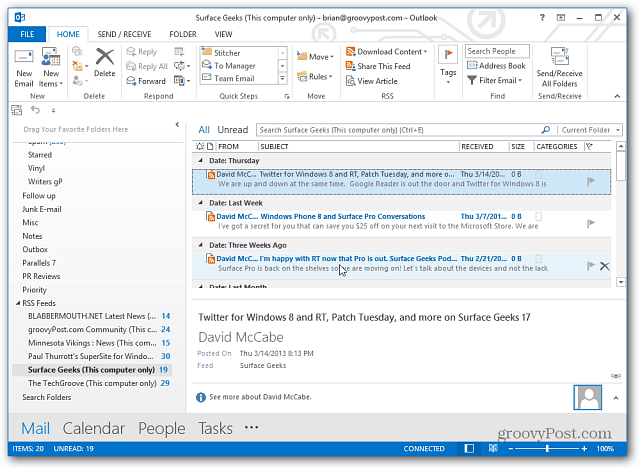Expand the people pane arrow
The image size is (640, 469).
[616, 398]
